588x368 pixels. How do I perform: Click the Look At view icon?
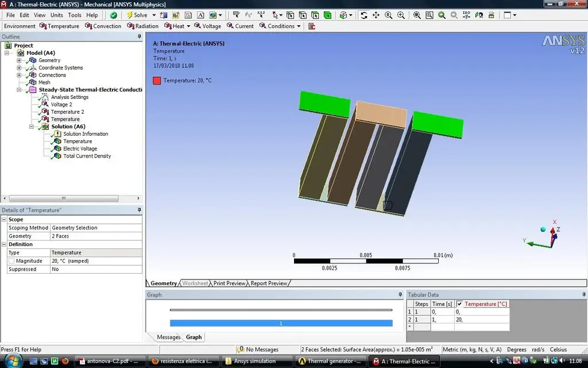click(479, 15)
